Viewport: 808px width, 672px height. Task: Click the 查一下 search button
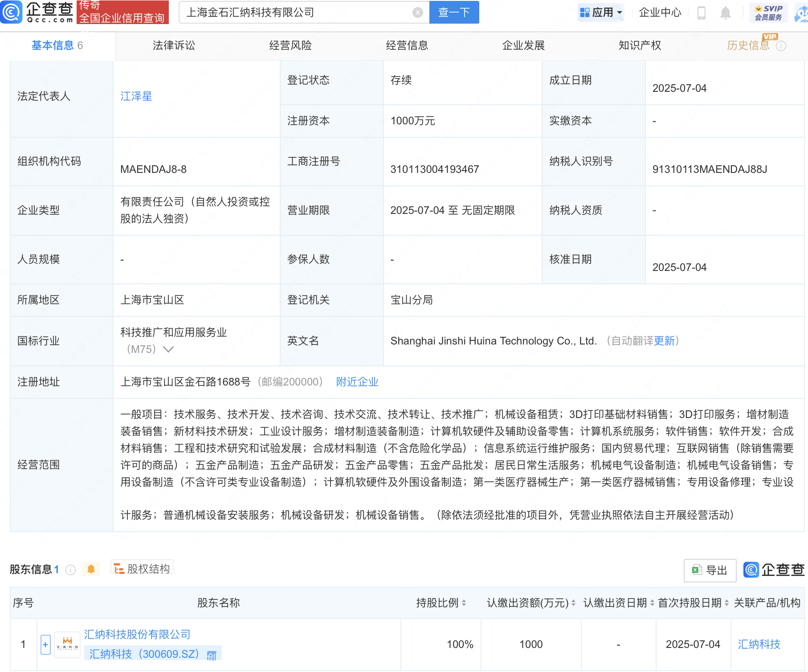454,12
